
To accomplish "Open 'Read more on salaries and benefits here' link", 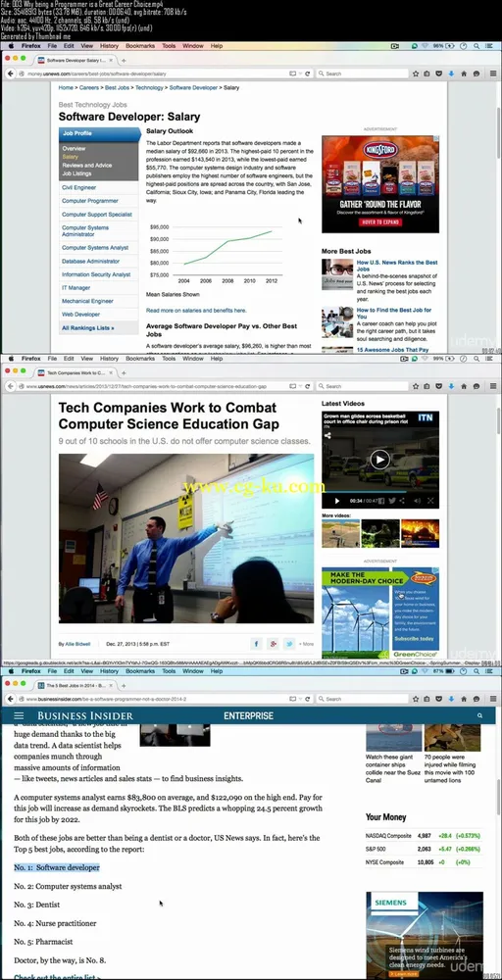I will click(196, 310).
